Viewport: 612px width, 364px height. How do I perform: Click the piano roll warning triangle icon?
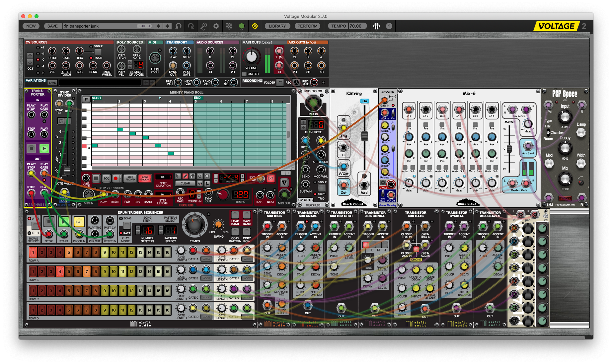tap(284, 182)
